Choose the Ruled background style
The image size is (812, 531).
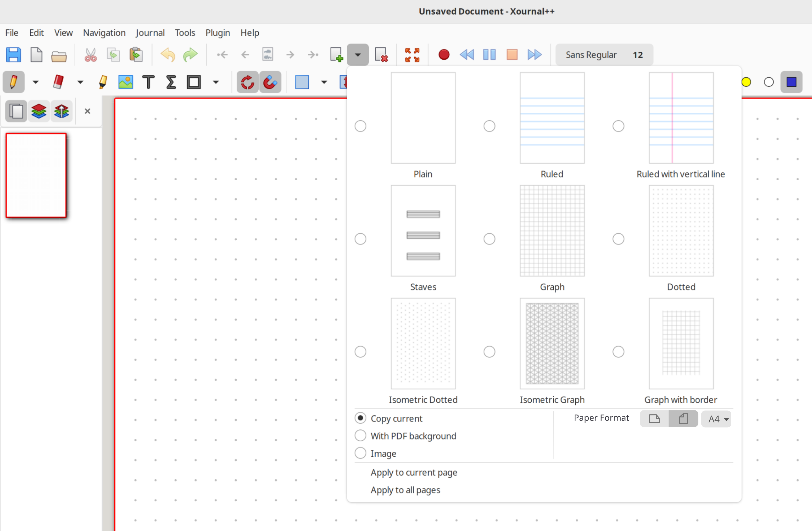489,126
